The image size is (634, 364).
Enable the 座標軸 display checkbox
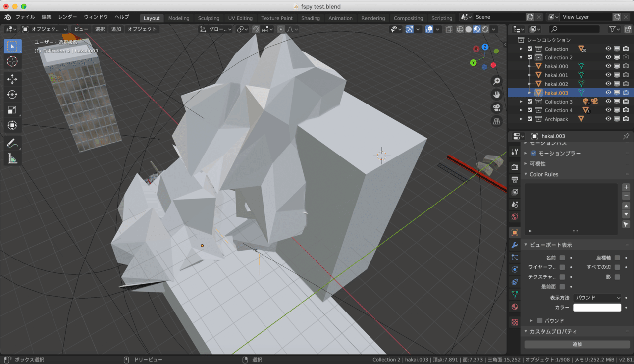[617, 258]
